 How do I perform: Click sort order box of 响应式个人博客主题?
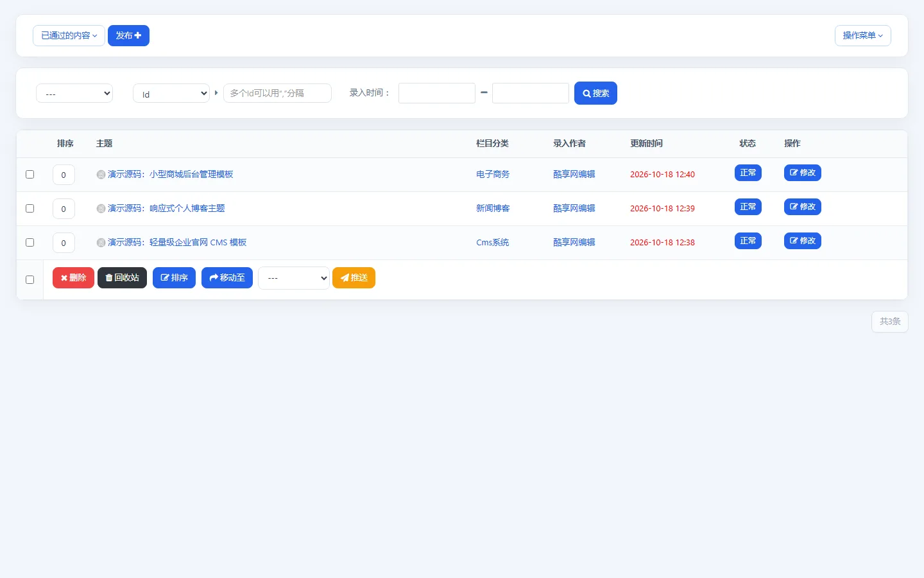pyautogui.click(x=64, y=209)
